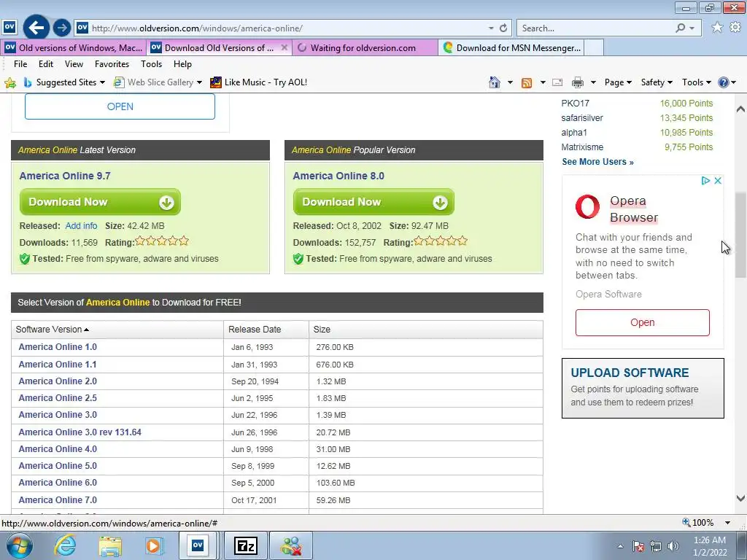Screen dimensions: 747x560
Task: Close the Opera Browser ad with X
Action: [718, 181]
